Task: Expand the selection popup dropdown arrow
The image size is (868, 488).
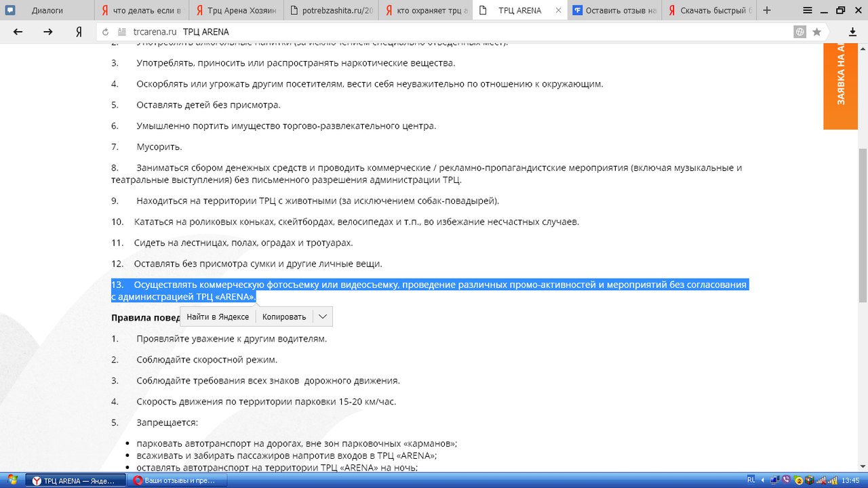Action: [x=323, y=317]
